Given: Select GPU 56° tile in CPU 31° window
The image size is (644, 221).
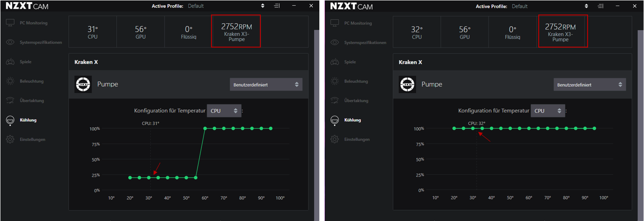Looking at the screenshot, I should coord(141,32).
